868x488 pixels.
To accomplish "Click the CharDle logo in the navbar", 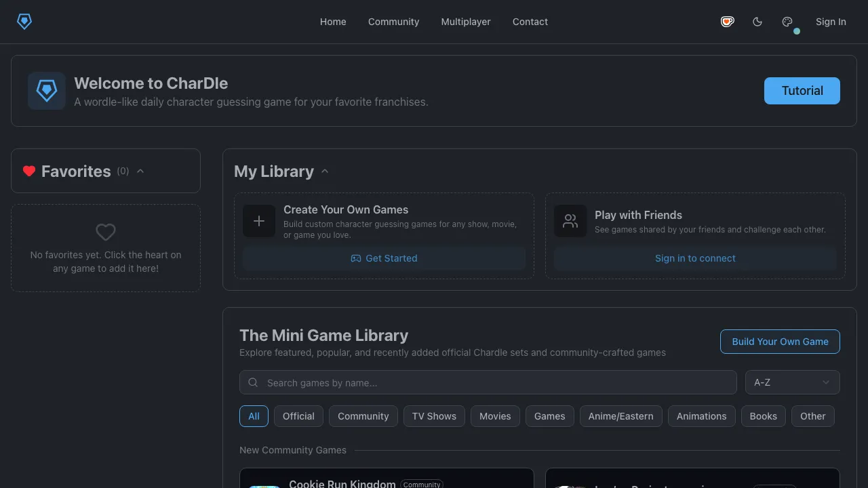I will click(x=24, y=22).
